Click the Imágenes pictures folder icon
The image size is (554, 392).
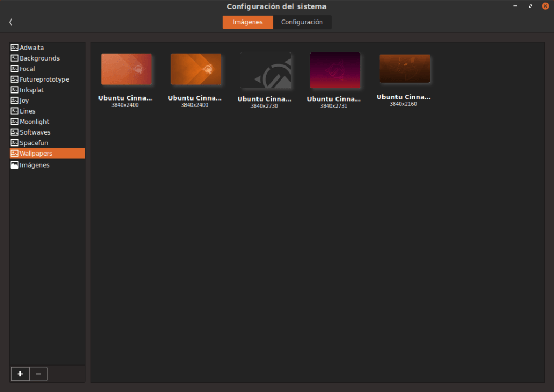click(x=15, y=165)
